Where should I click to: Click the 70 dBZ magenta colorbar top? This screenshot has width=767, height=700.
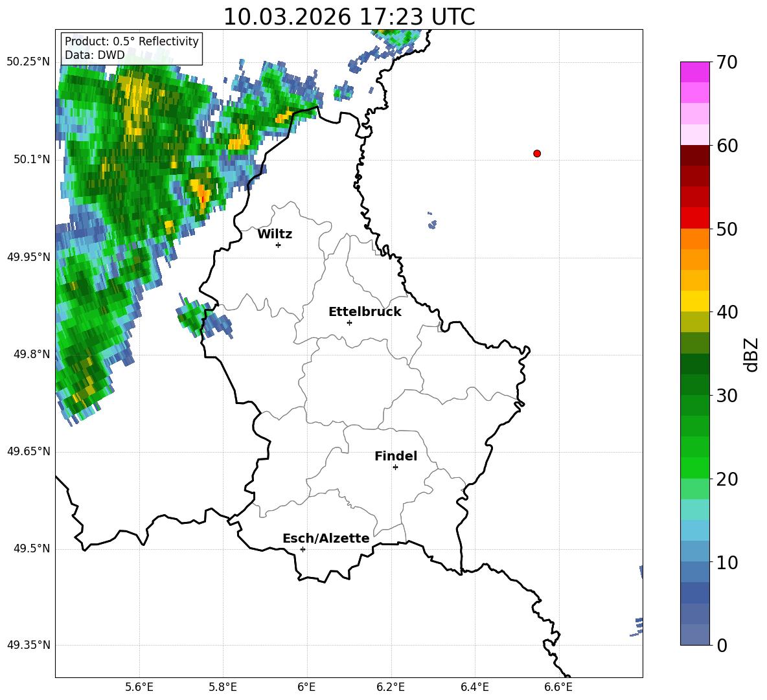click(694, 72)
